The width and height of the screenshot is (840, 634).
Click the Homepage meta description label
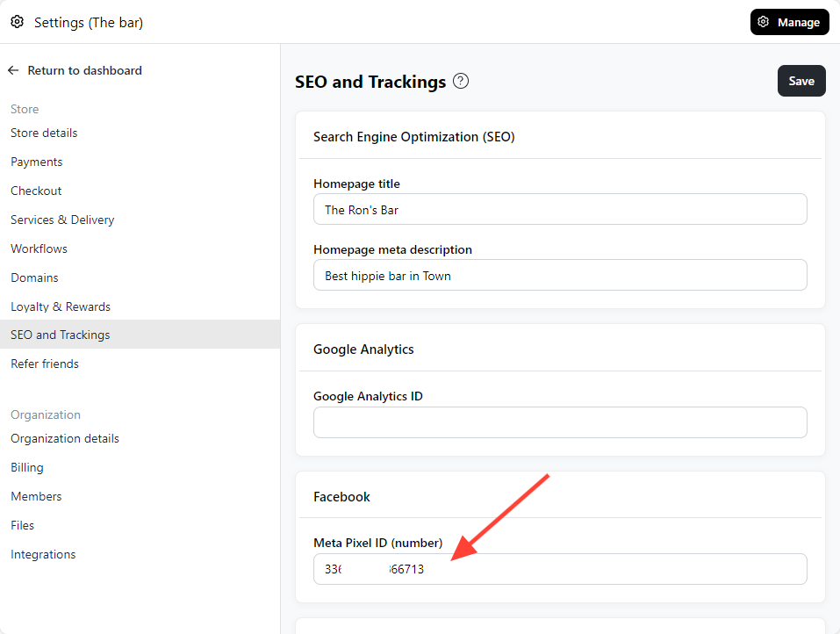click(x=392, y=249)
